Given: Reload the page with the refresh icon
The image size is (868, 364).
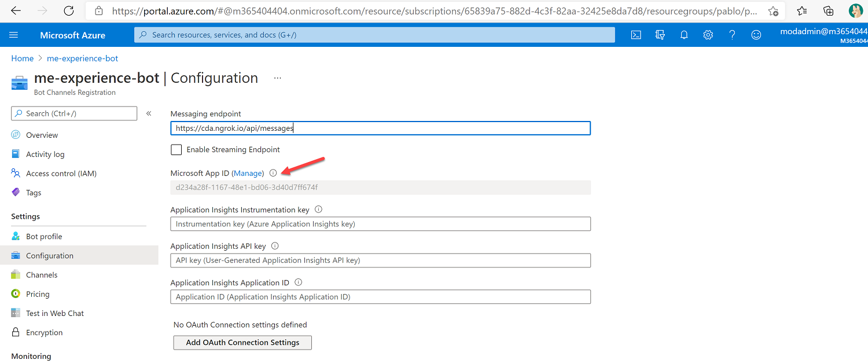Looking at the screenshot, I should [x=69, y=11].
